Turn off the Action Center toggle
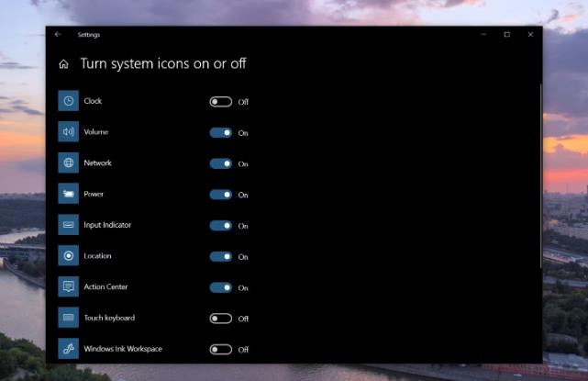 tap(221, 287)
